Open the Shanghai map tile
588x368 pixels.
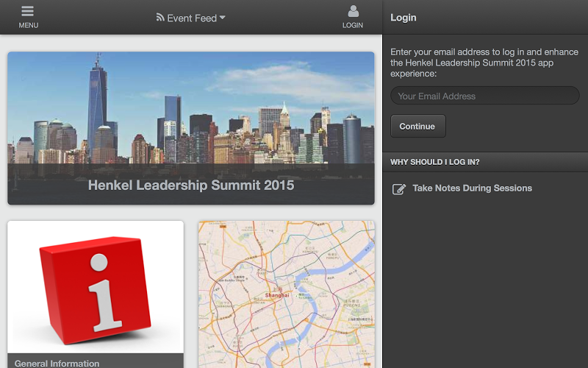tap(286, 294)
